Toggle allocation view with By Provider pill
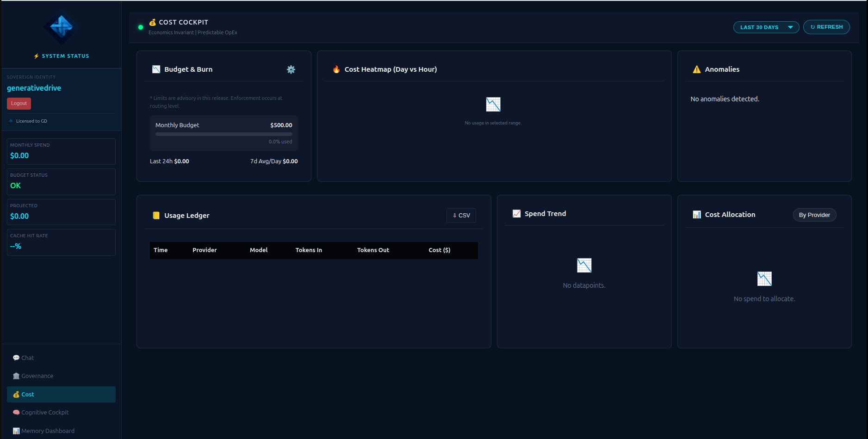868x439 pixels. pos(814,215)
